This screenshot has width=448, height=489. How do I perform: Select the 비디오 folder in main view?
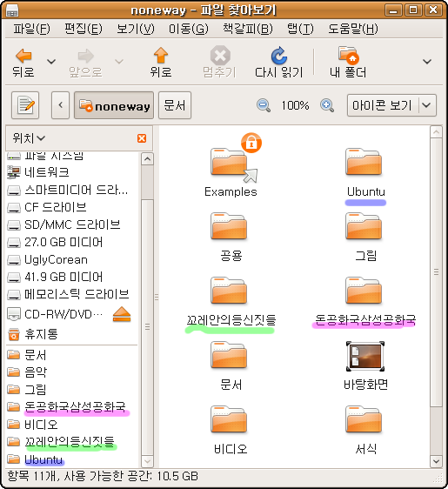(x=229, y=419)
